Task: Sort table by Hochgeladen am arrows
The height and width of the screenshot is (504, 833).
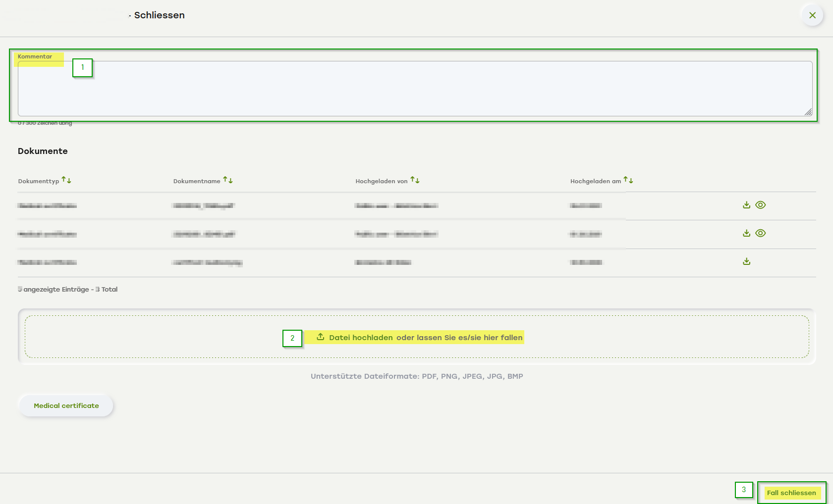Action: tap(628, 180)
